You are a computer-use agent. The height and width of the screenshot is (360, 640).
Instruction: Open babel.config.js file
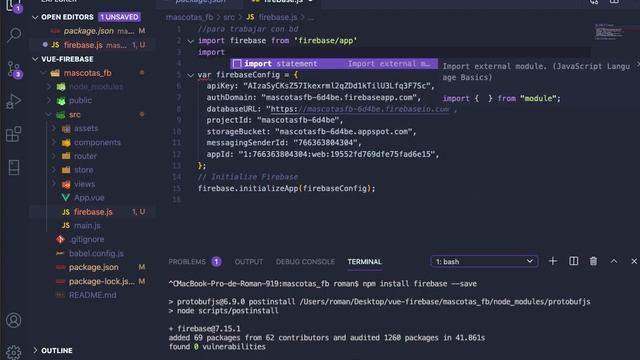96,253
